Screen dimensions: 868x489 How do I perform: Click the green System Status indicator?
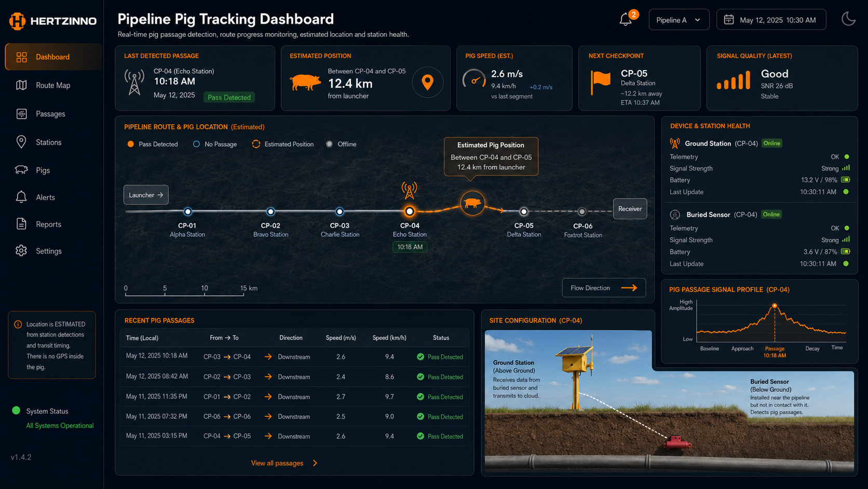(16, 411)
